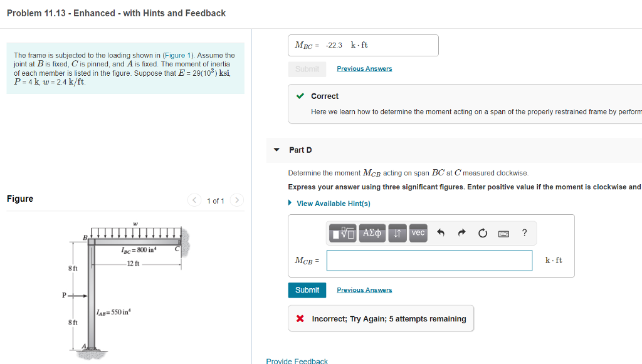Open the Greek letters ΑΣφ palette

[x=371, y=232]
